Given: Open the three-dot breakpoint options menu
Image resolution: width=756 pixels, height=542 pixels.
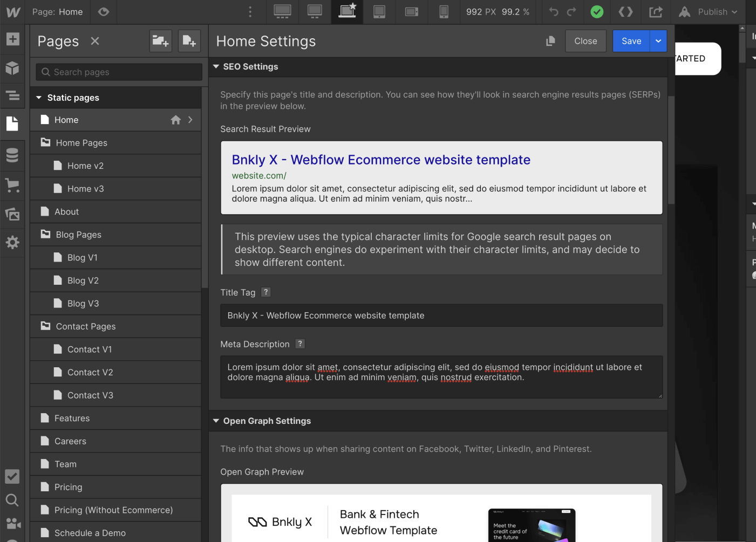Looking at the screenshot, I should click(x=250, y=12).
